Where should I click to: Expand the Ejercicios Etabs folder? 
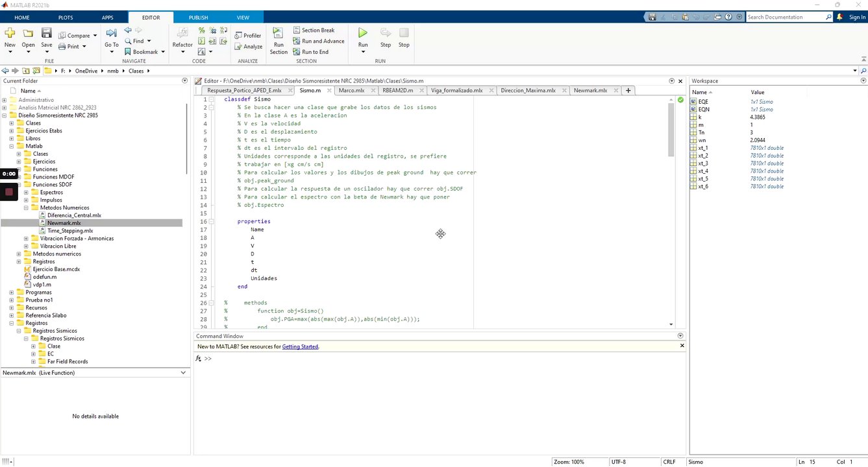click(12, 131)
